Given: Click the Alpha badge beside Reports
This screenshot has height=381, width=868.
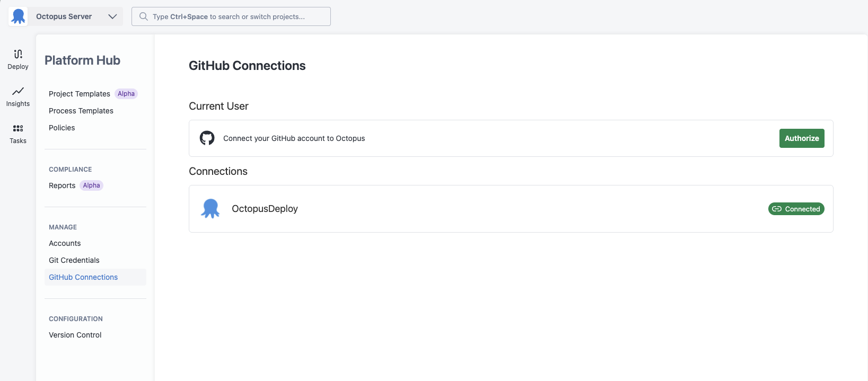Looking at the screenshot, I should pyautogui.click(x=91, y=185).
